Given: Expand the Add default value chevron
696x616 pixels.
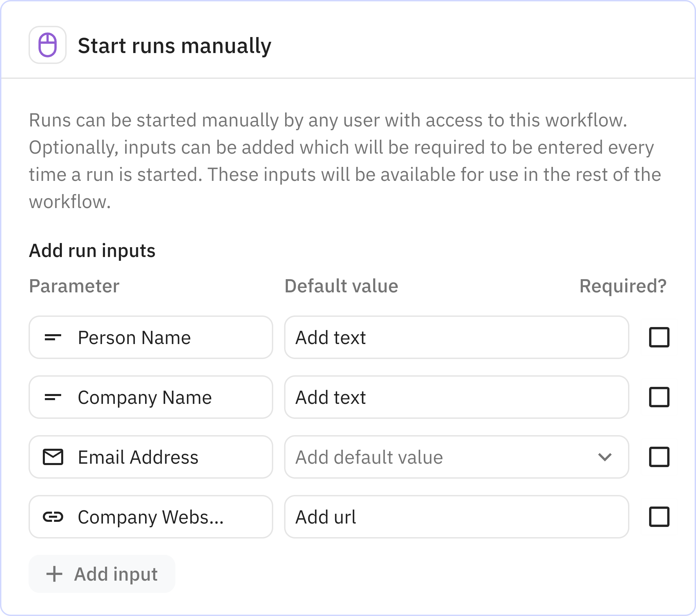Looking at the screenshot, I should coord(605,457).
